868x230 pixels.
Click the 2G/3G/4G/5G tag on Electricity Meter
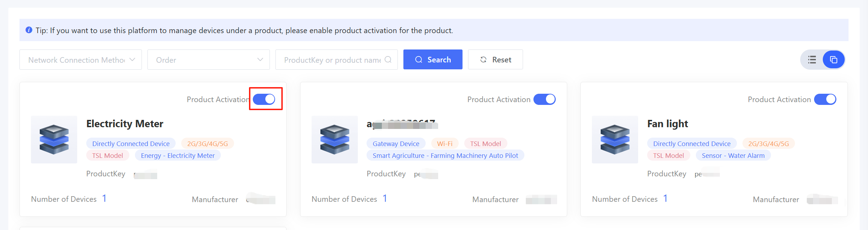207,144
